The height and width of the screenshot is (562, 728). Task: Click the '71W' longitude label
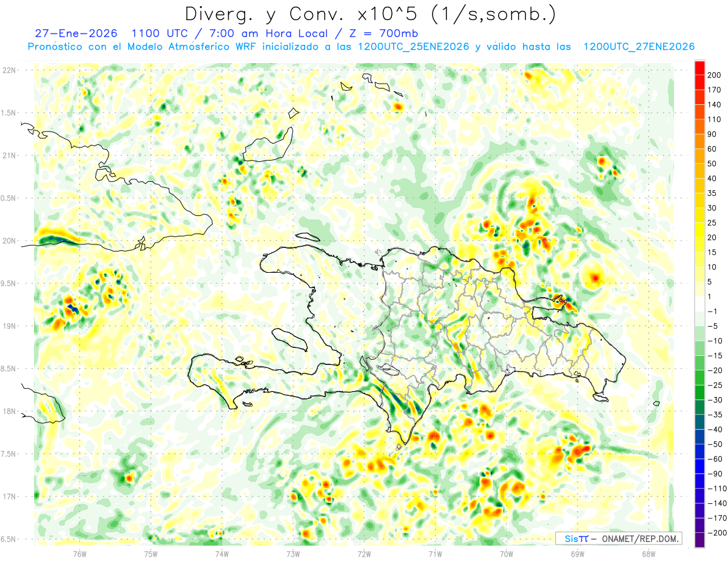click(435, 554)
